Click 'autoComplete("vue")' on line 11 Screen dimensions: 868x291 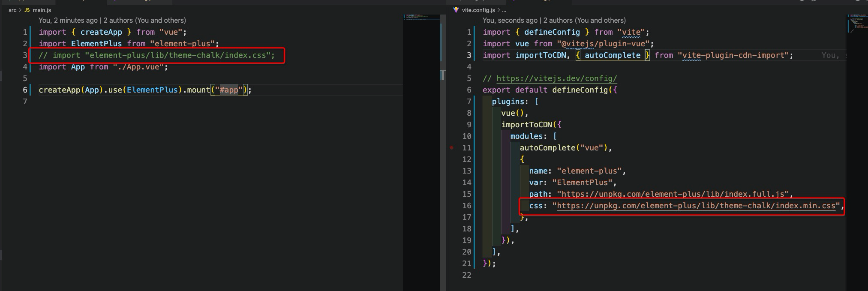click(564, 148)
